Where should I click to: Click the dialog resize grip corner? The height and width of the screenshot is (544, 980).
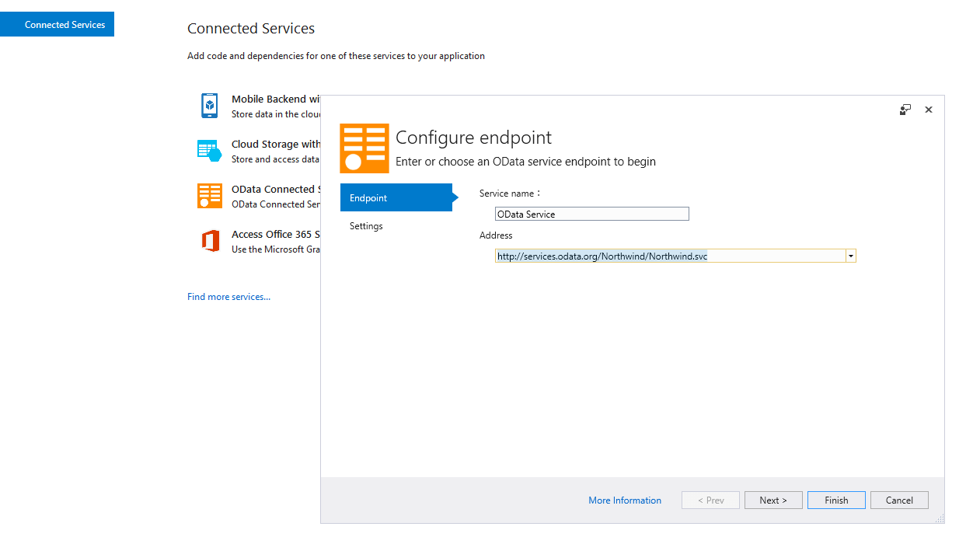(940, 519)
